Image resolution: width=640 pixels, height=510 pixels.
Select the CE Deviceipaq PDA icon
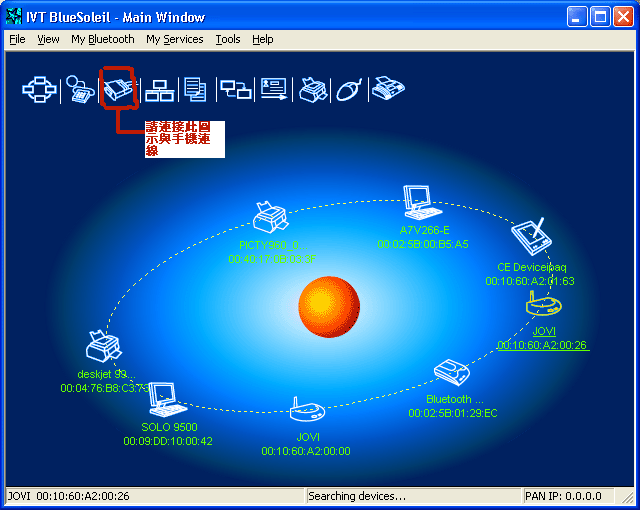coord(531,237)
